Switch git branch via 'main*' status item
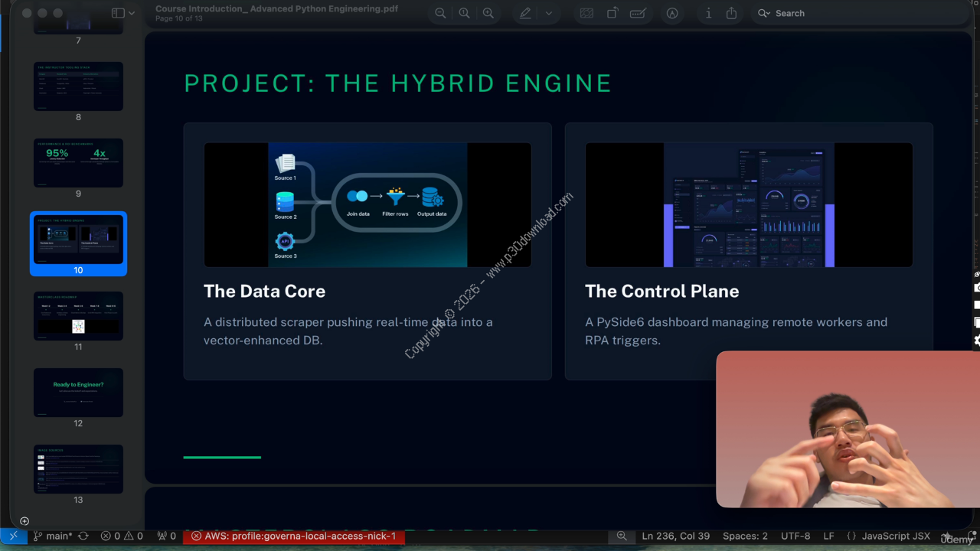980x551 pixels. point(52,536)
